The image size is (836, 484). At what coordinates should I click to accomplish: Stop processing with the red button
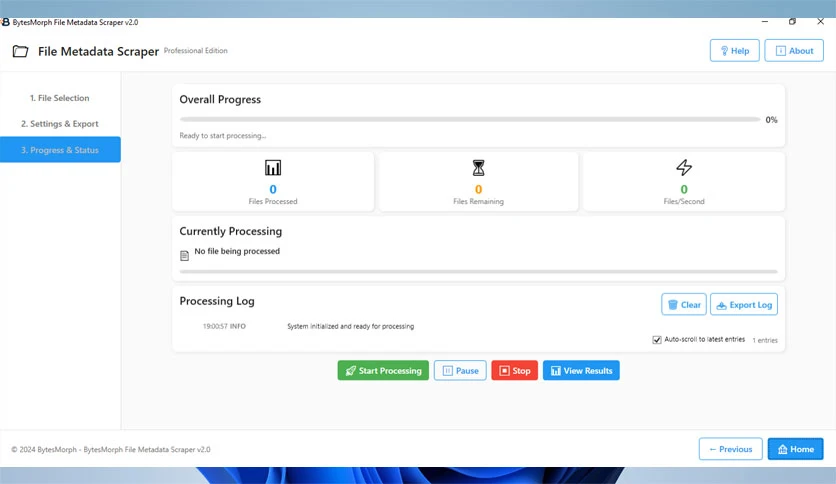tap(515, 370)
